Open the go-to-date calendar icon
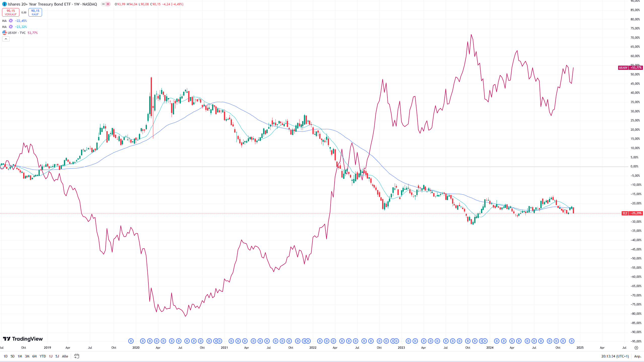Viewport: 644px width, 362px height. click(77, 356)
